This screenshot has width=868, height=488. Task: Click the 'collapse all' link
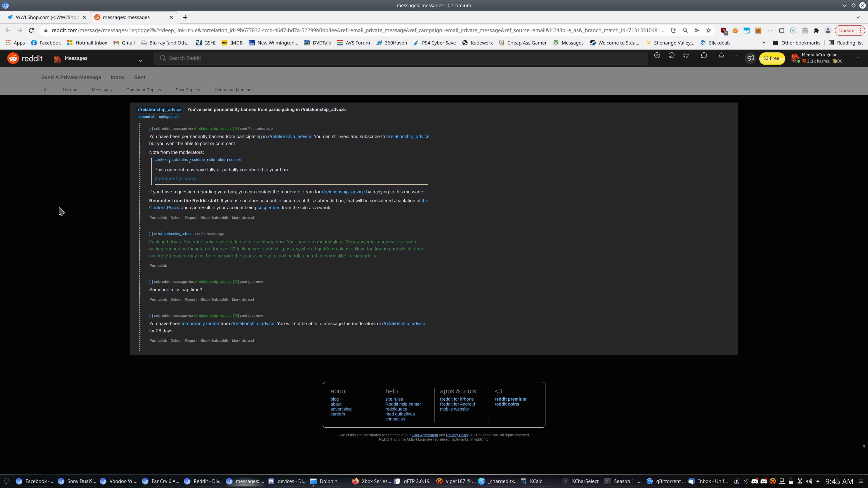click(x=168, y=117)
